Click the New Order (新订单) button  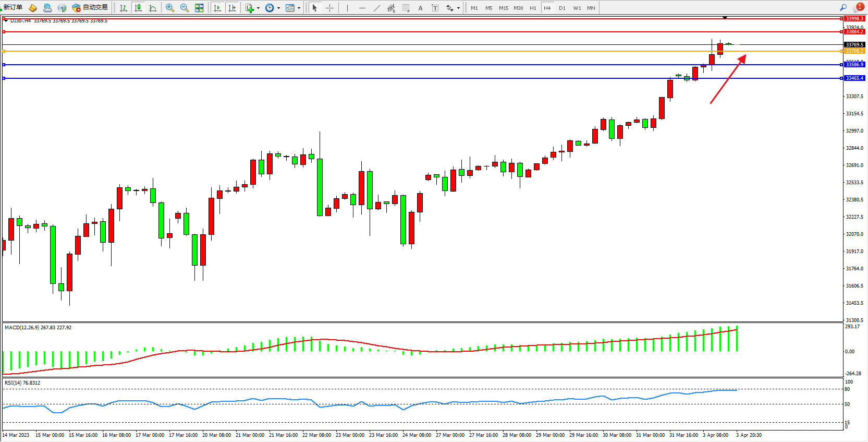13,8
